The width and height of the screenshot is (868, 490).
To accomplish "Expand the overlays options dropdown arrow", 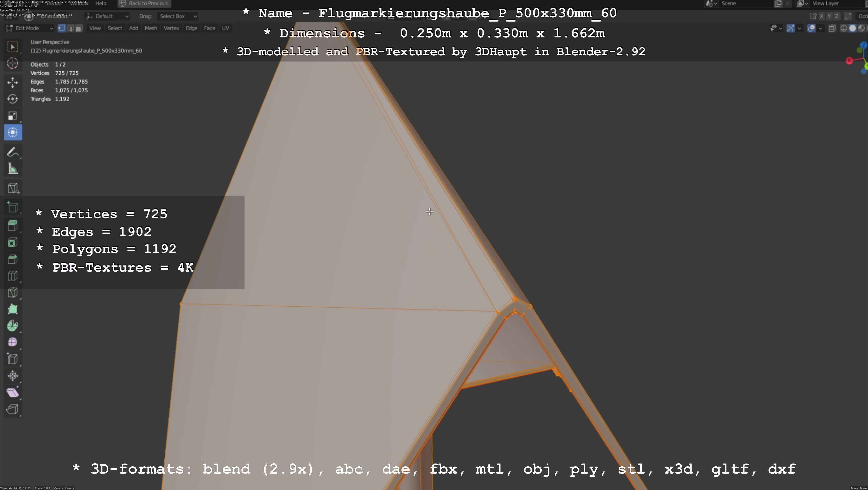I will pos(820,28).
